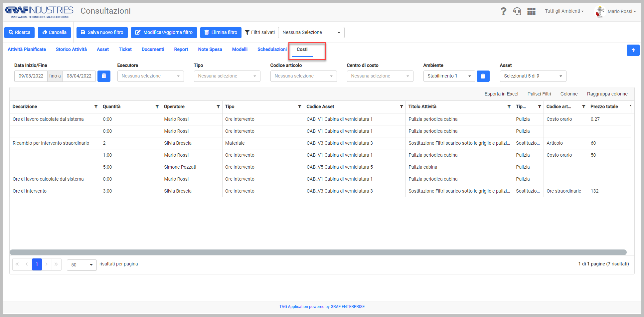This screenshot has height=317, width=644.
Task: Clear the Ambiente filter with trash icon
Action: [483, 76]
